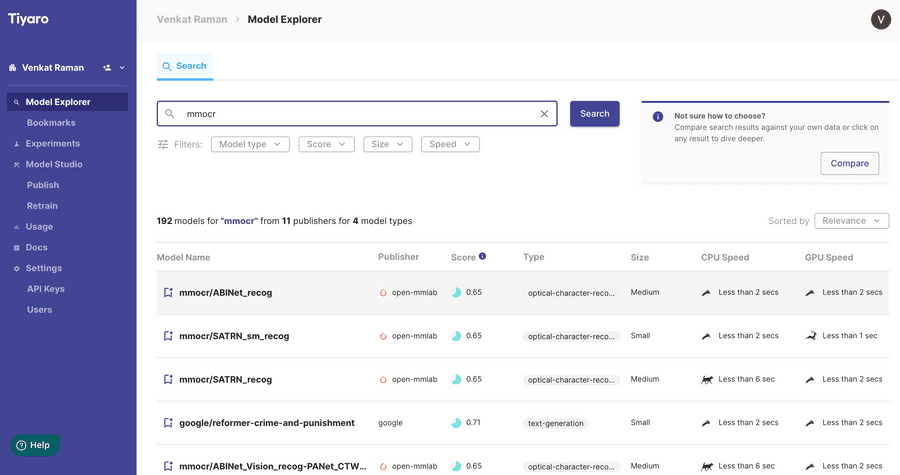Screen dimensions: 900x475
Task: Click the Model Name column header
Action: coord(184,258)
